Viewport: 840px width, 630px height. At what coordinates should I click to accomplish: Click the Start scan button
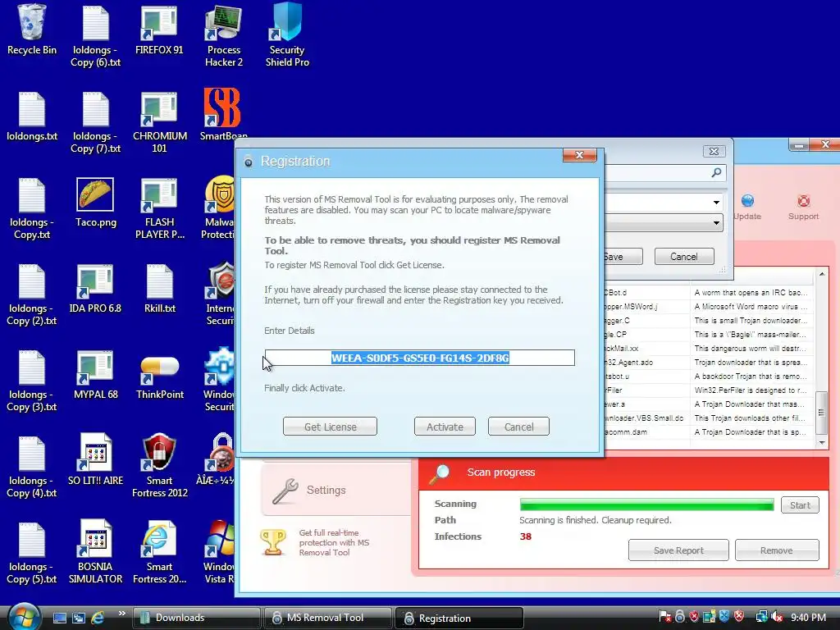(800, 504)
